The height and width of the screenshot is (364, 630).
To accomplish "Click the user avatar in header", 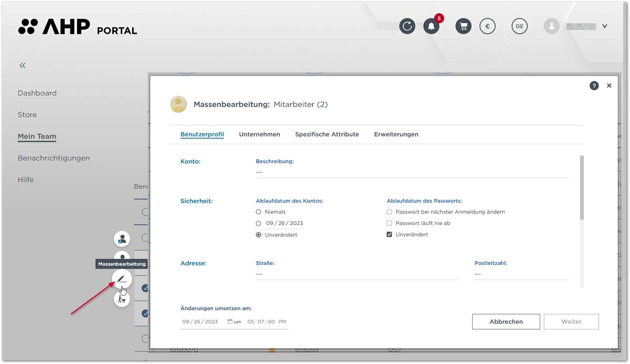I will (552, 26).
